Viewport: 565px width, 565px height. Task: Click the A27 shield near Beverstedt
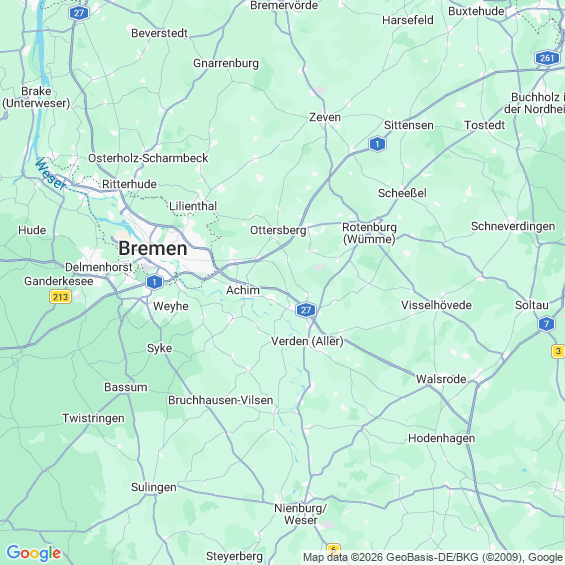(x=79, y=13)
